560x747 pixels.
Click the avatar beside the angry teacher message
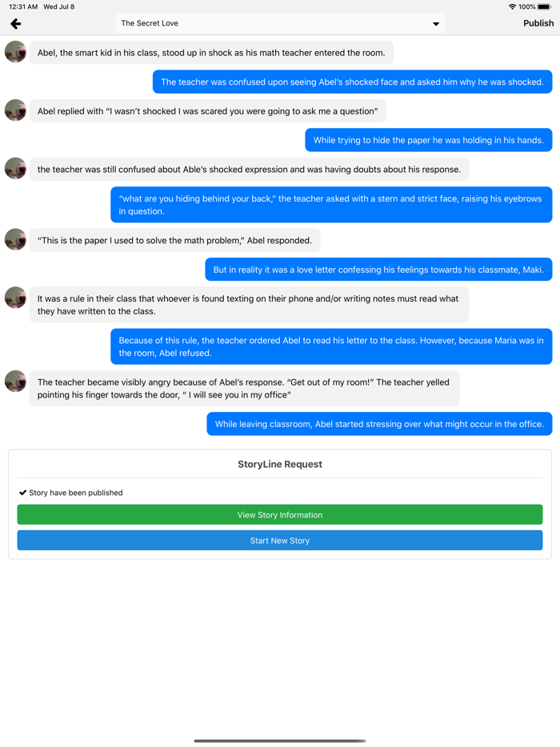(15, 381)
